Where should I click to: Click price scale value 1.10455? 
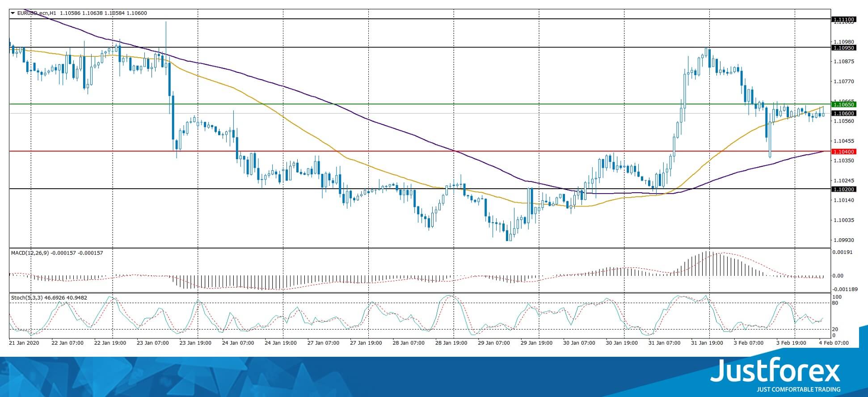pos(844,140)
